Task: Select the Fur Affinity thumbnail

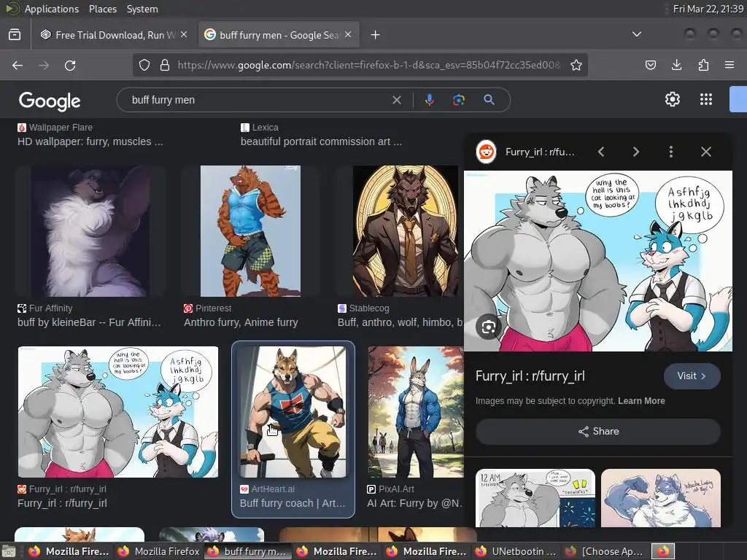Action: point(90,231)
